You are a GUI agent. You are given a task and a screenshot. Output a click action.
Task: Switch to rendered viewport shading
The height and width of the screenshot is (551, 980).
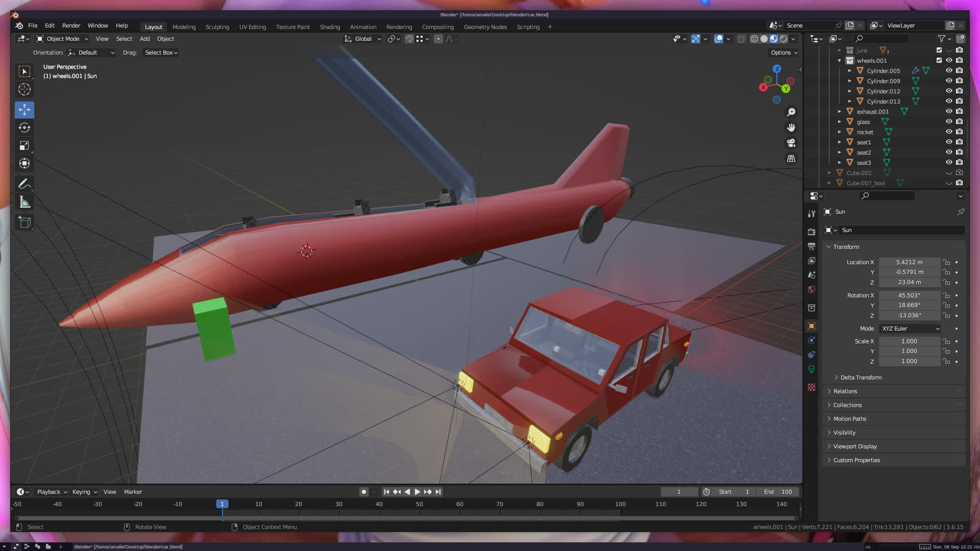point(783,39)
